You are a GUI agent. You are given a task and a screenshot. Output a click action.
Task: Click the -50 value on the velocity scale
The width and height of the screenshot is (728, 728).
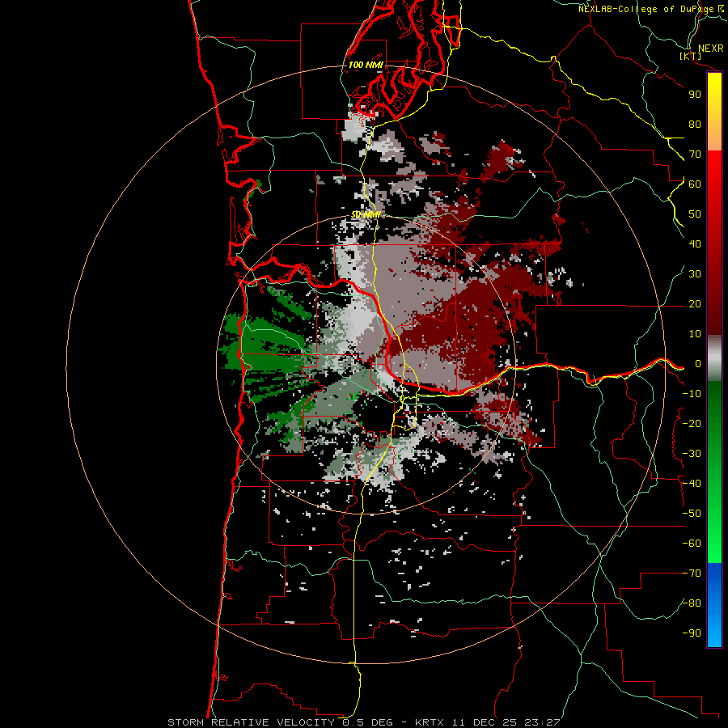pyautogui.click(x=692, y=514)
